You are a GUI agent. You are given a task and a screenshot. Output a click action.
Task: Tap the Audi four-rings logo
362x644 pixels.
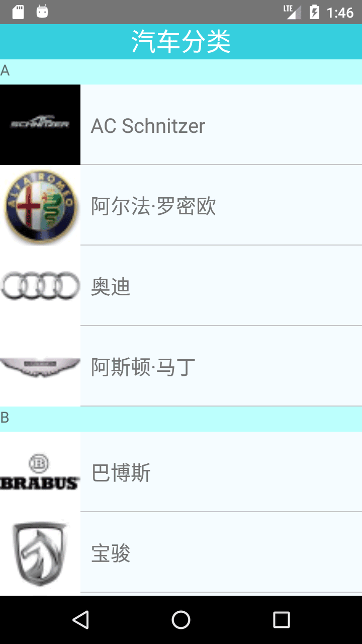click(x=40, y=286)
